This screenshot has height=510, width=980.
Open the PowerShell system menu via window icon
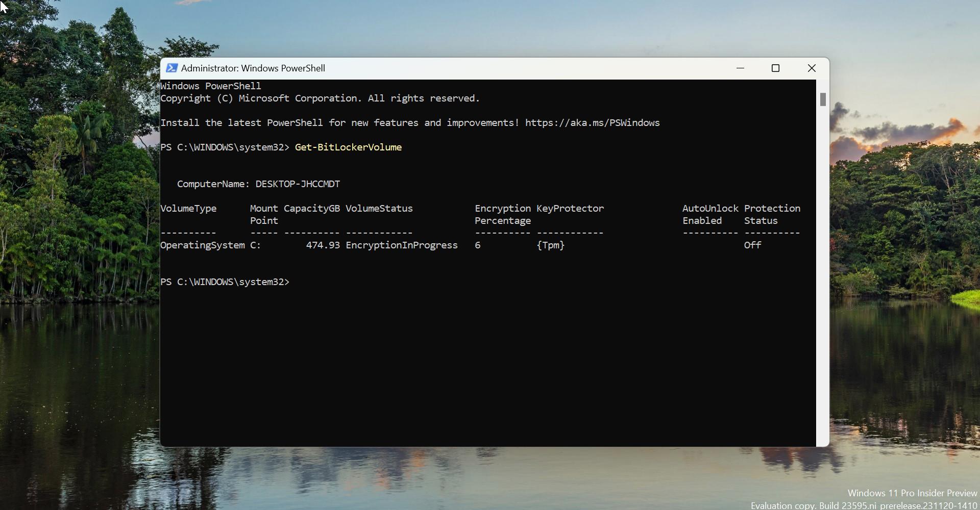(x=171, y=68)
